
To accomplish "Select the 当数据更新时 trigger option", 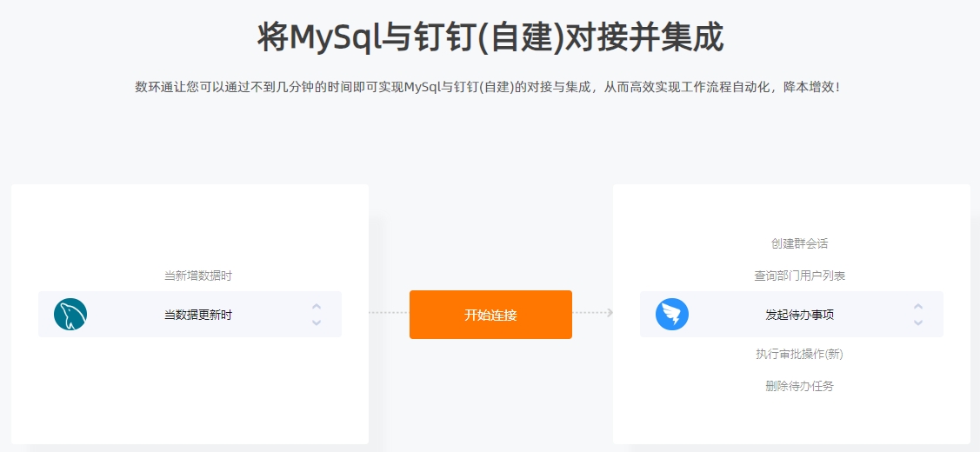I will (198, 315).
